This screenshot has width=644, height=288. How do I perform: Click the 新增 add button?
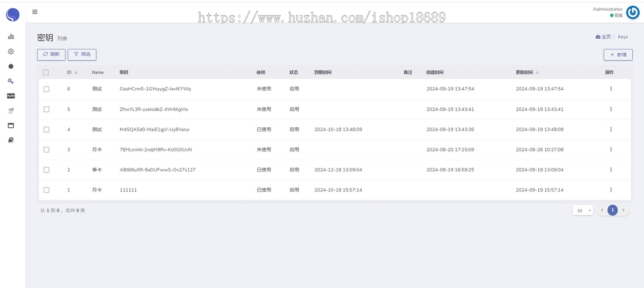[618, 55]
